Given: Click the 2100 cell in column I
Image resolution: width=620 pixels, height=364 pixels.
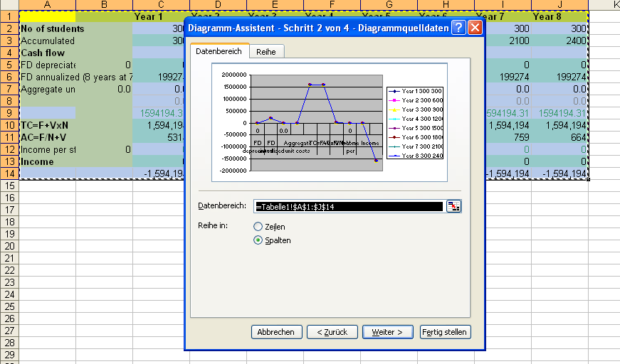Looking at the screenshot, I should [x=508, y=41].
